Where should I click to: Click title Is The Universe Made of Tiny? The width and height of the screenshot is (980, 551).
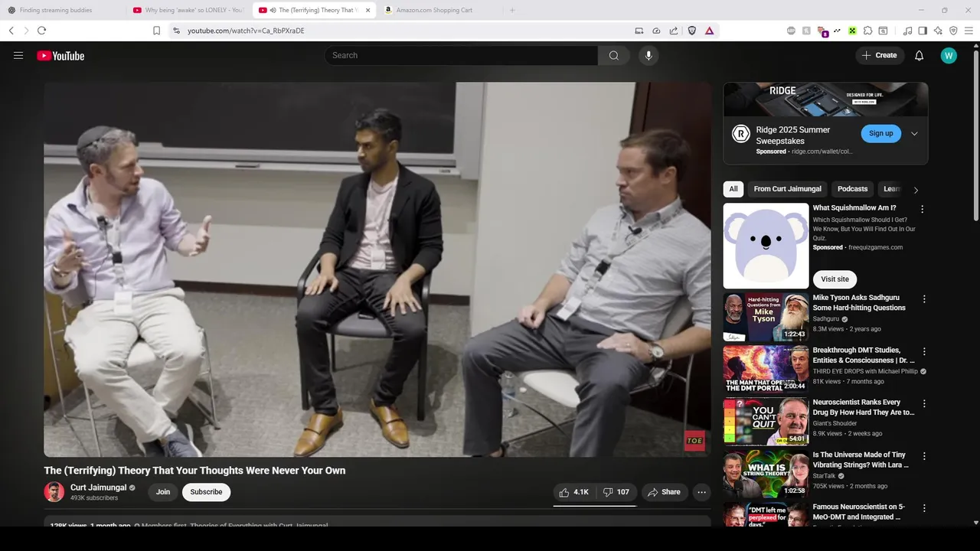(x=861, y=460)
